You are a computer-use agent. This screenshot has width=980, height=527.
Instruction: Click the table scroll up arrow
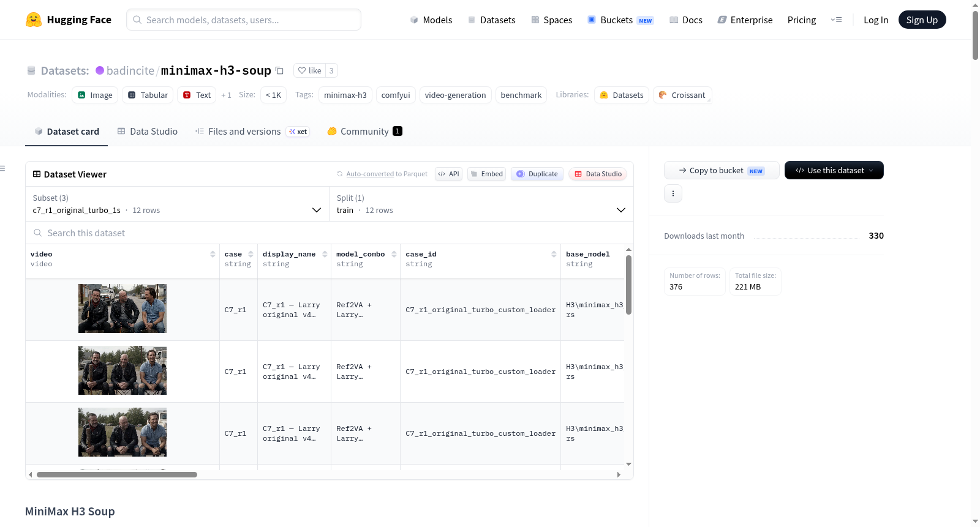click(x=628, y=250)
